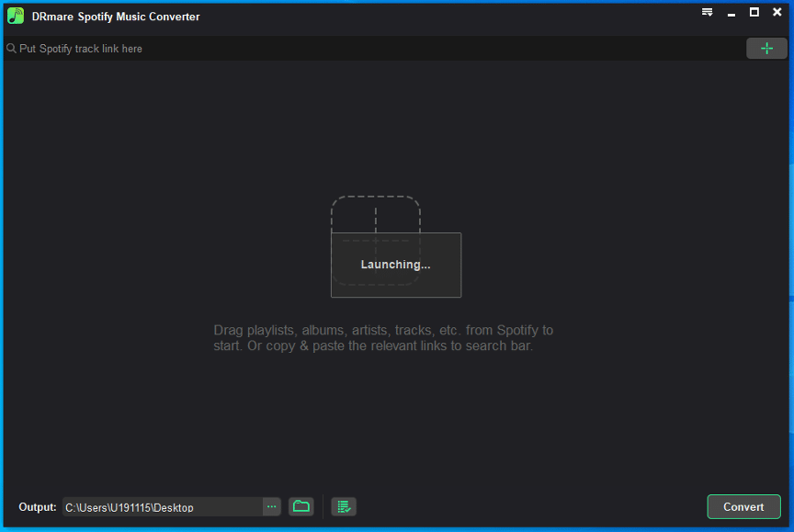Open the output folder using the folder icon
The image size is (794, 532).
click(301, 506)
